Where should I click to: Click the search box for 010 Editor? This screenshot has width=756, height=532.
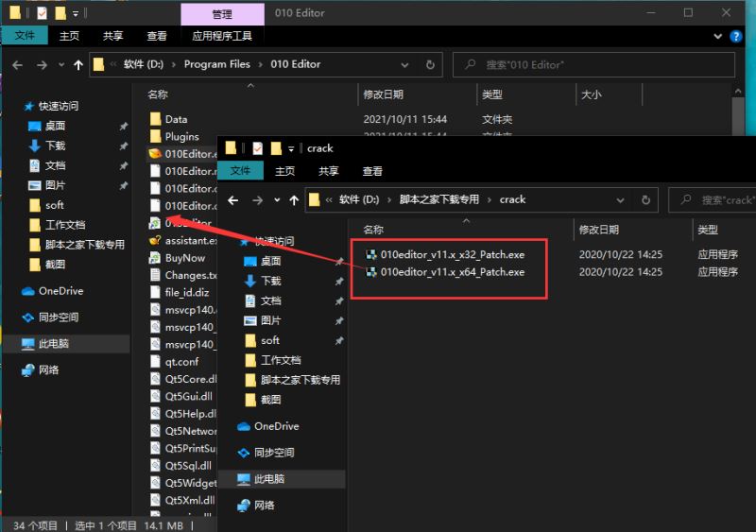point(593,64)
